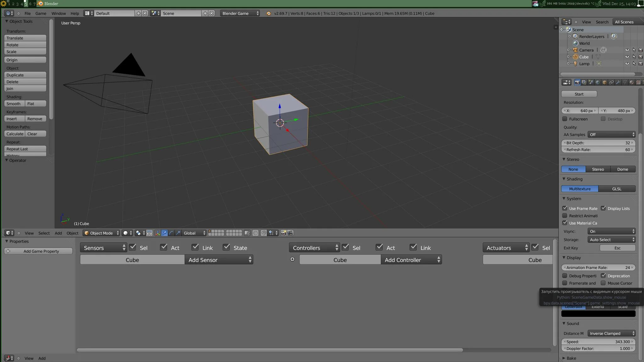The image size is (644, 362).
Task: Click the Translate tool in Object Tools
Action: (x=25, y=38)
